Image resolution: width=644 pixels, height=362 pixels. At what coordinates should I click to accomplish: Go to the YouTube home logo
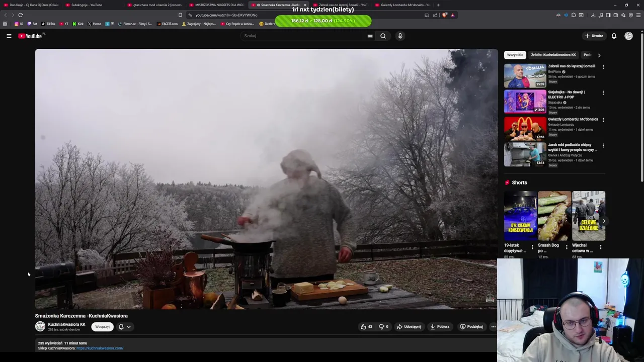31,36
